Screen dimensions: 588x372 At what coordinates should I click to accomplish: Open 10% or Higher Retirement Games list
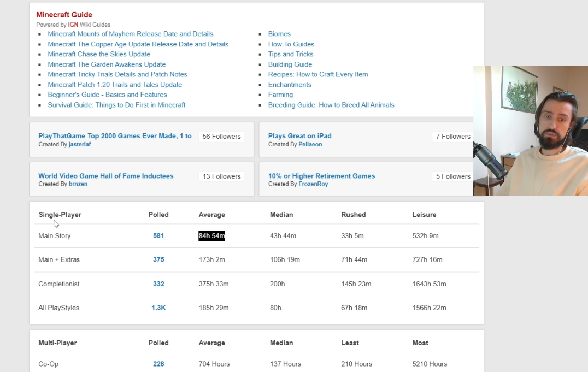(321, 176)
